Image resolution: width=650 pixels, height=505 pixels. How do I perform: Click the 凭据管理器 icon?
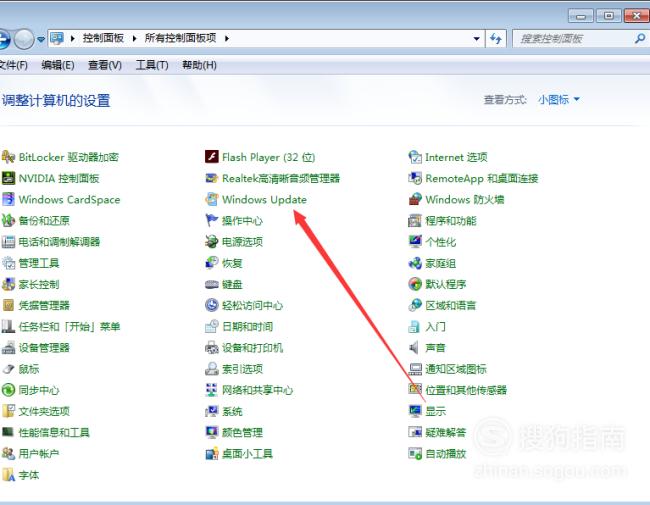click(8, 305)
